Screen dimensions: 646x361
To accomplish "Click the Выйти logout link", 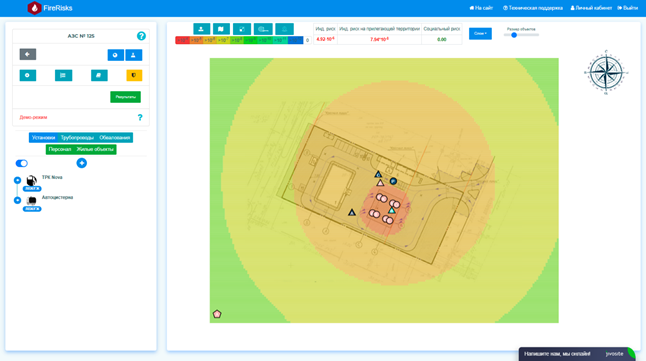I will pos(627,8).
